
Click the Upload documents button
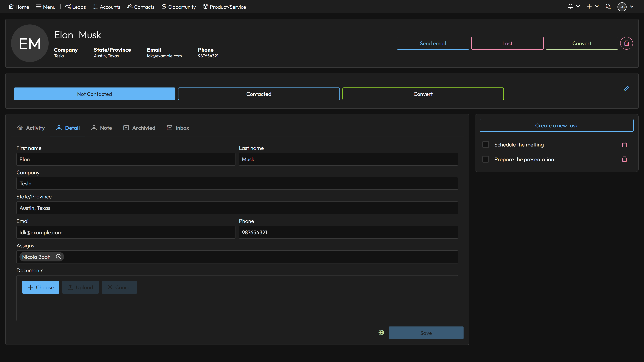click(80, 287)
